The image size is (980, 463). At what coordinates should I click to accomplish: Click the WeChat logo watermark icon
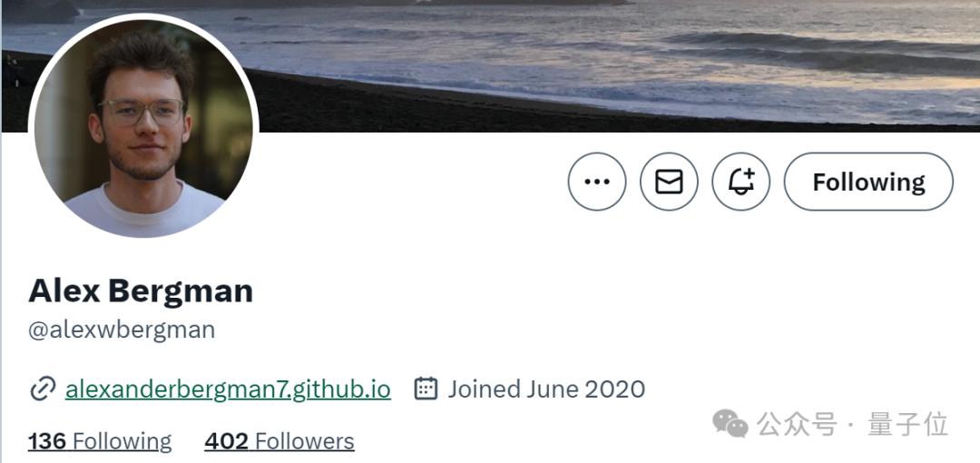(x=730, y=424)
